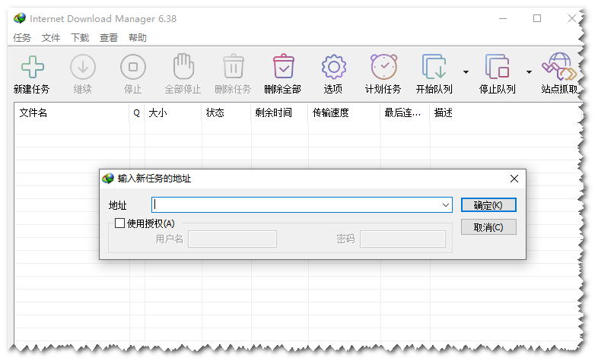Open the 查看 menu

[x=109, y=38]
